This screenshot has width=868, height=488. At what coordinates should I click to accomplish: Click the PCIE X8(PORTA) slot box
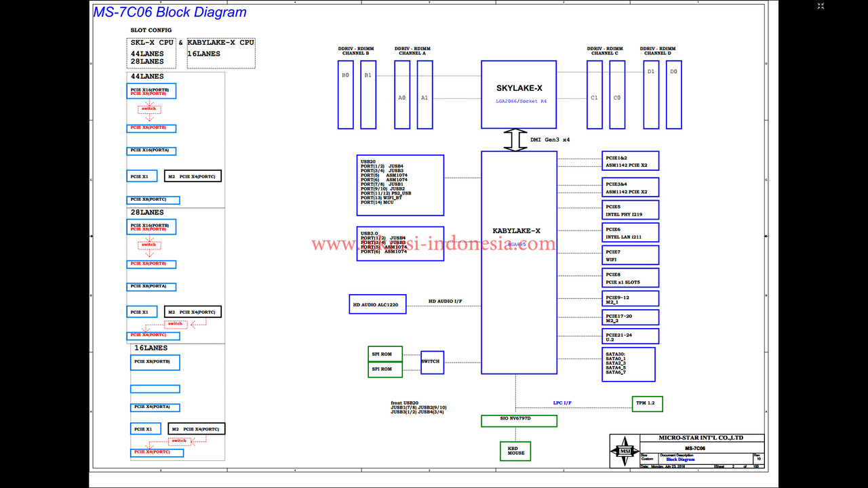click(152, 287)
